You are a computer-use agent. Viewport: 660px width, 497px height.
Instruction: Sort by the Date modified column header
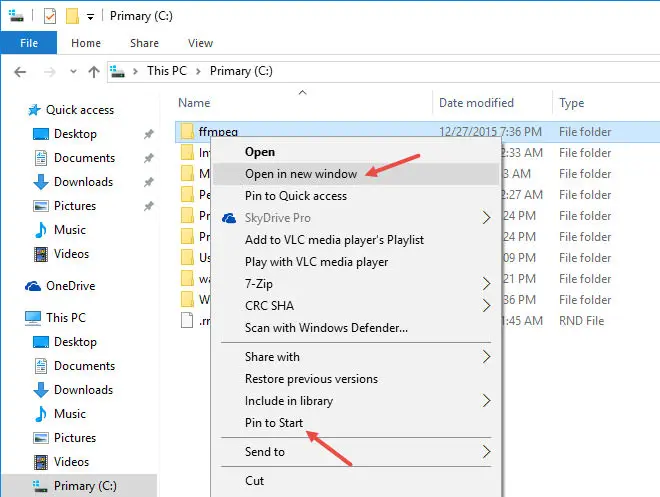click(x=476, y=103)
